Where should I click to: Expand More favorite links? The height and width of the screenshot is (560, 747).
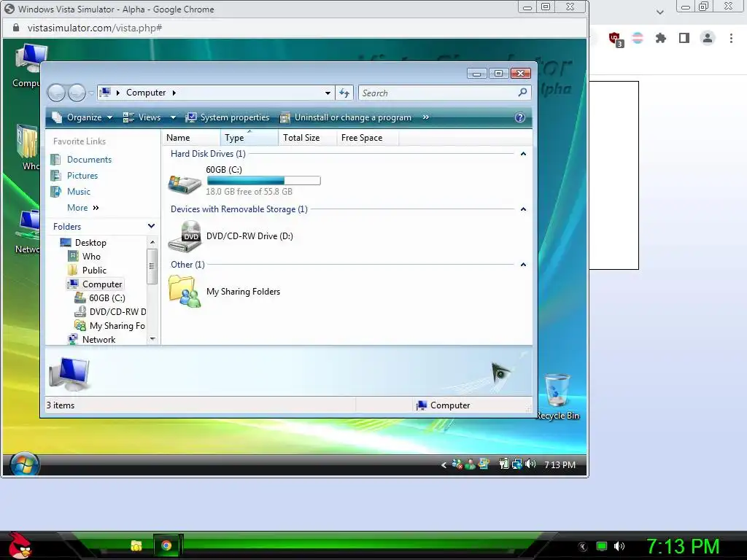click(83, 208)
